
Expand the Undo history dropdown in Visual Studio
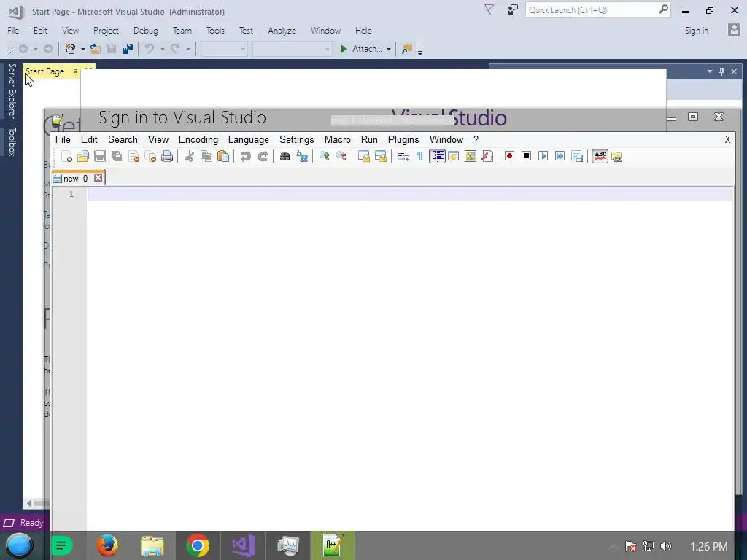163,49
